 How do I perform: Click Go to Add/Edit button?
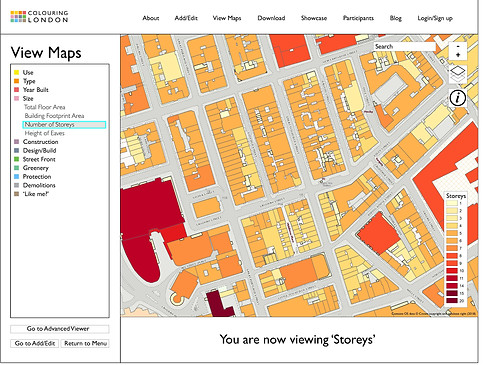pos(35,343)
